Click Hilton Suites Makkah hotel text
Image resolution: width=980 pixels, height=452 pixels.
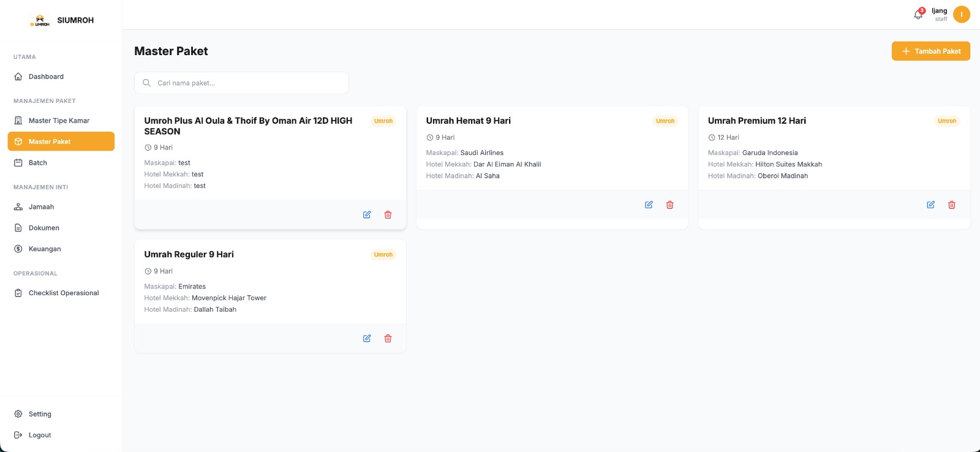(788, 164)
